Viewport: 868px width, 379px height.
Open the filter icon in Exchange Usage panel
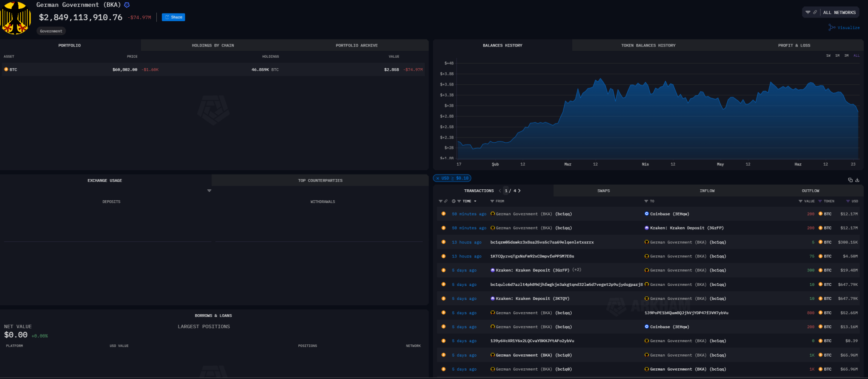click(x=209, y=191)
